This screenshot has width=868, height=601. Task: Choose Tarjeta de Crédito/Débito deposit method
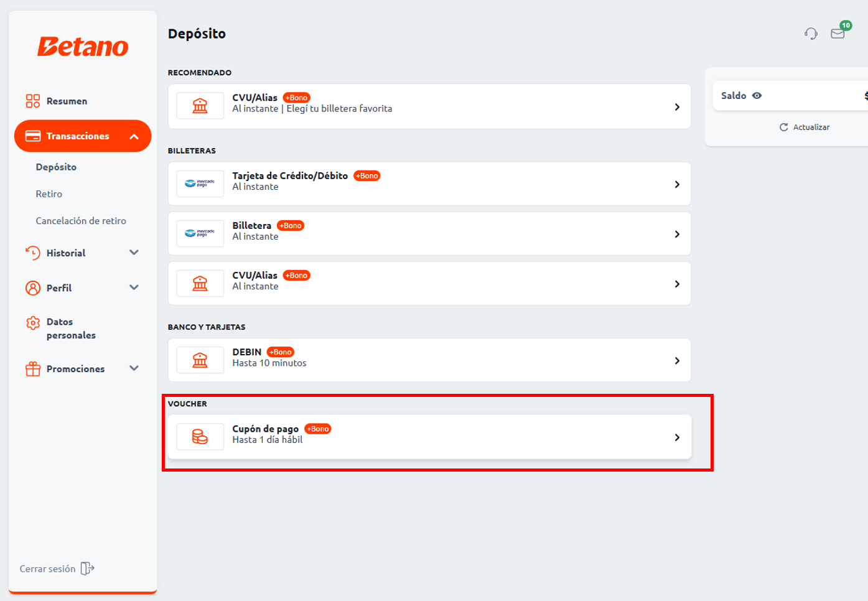point(429,184)
